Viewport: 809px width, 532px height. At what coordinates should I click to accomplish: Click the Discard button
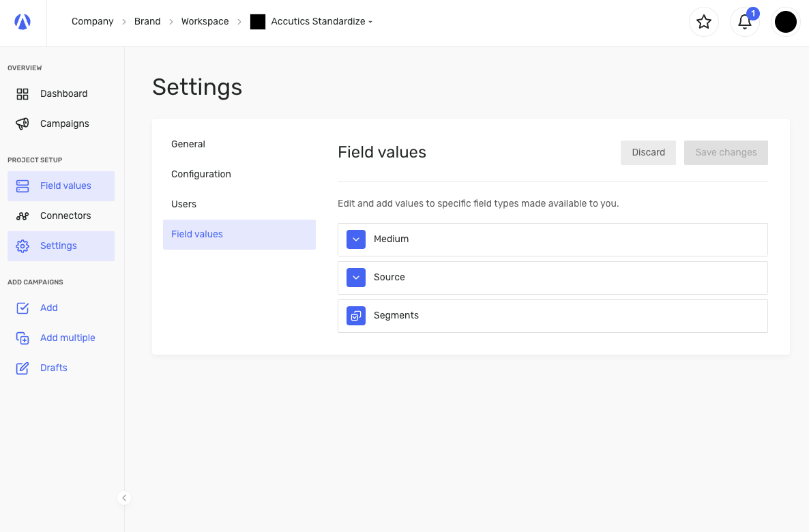pyautogui.click(x=647, y=152)
